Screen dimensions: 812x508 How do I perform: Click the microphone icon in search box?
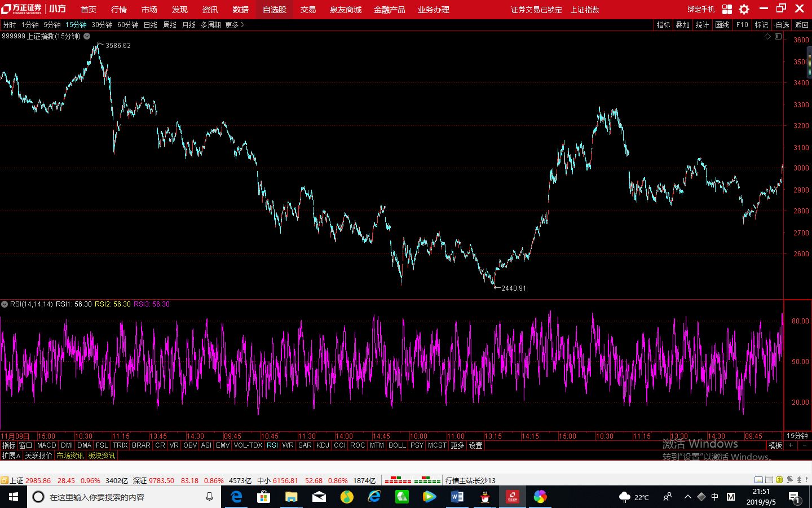click(x=209, y=497)
